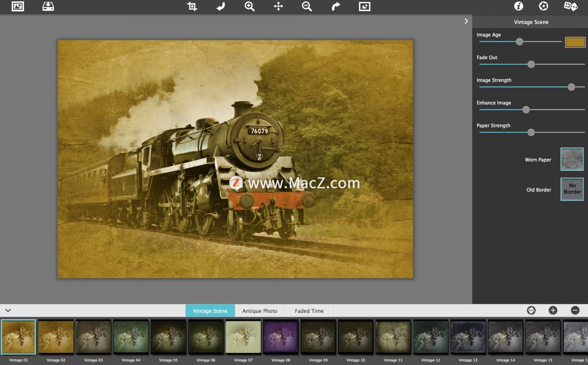Apply the Vintage 12 preset

pyautogui.click(x=430, y=337)
